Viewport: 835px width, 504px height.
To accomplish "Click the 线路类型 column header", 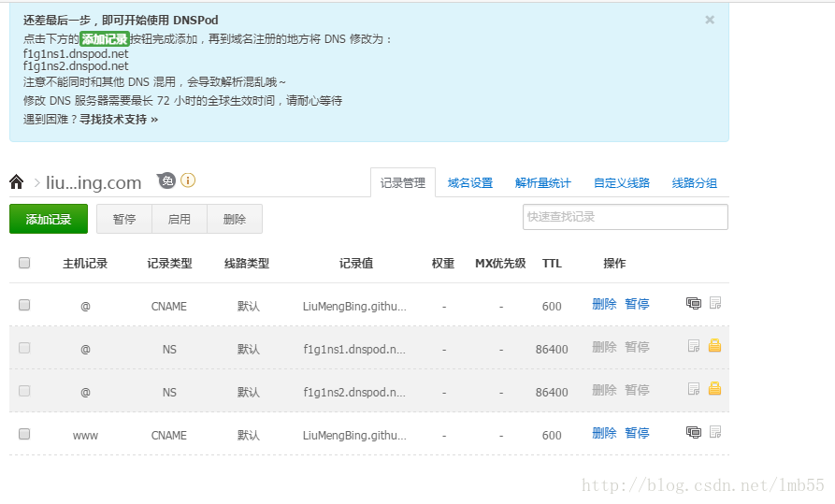I will [247, 263].
